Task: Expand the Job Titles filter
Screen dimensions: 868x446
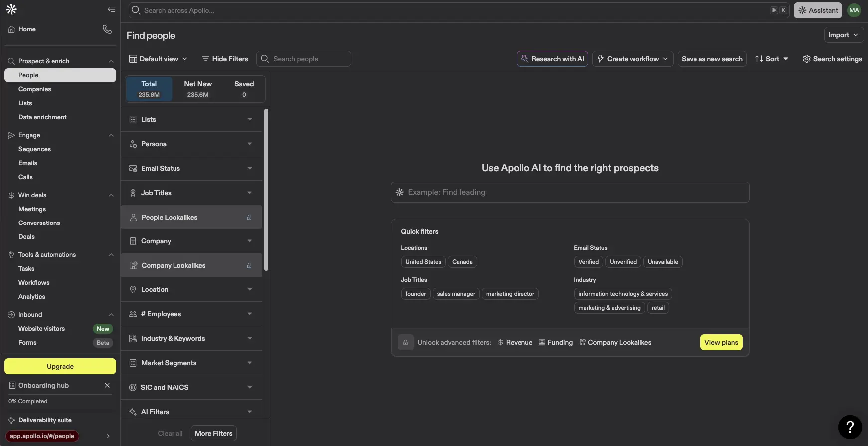Action: tap(191, 193)
